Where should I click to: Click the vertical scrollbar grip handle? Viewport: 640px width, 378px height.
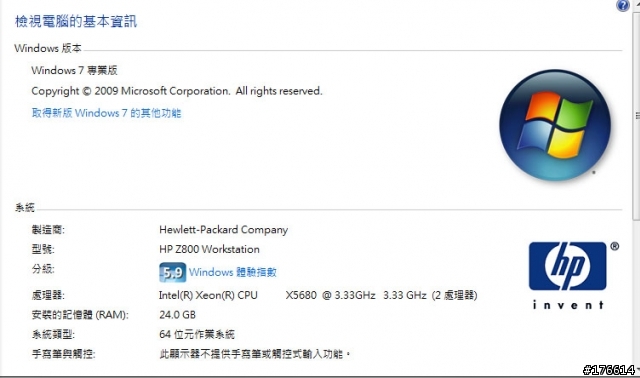(x=637, y=116)
